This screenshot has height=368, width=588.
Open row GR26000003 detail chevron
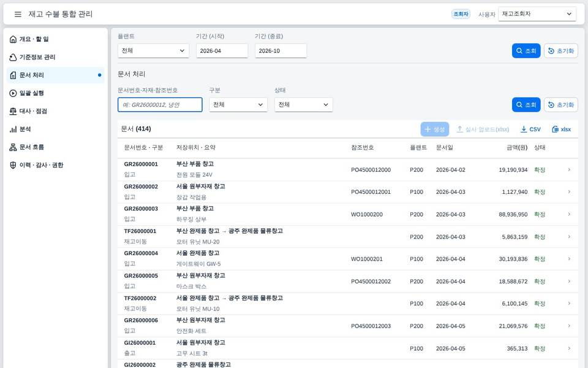tap(569, 215)
